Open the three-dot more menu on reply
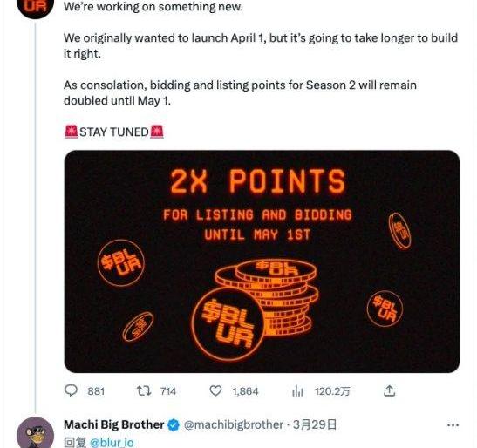This screenshot has height=448, width=477. 453,424
